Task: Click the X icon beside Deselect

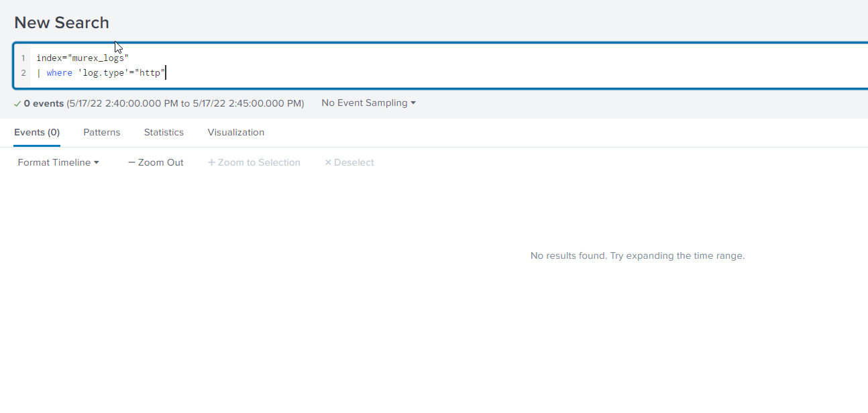Action: point(328,163)
